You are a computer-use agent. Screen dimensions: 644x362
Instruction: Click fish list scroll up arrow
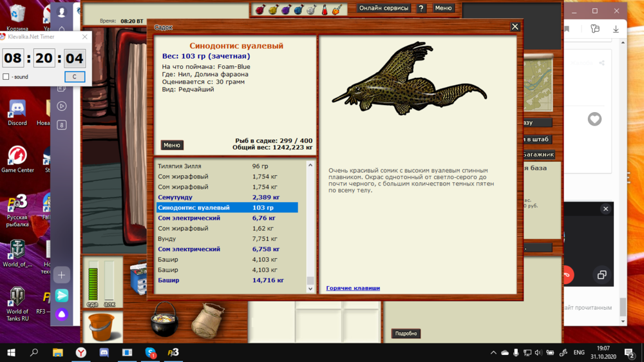tap(310, 165)
